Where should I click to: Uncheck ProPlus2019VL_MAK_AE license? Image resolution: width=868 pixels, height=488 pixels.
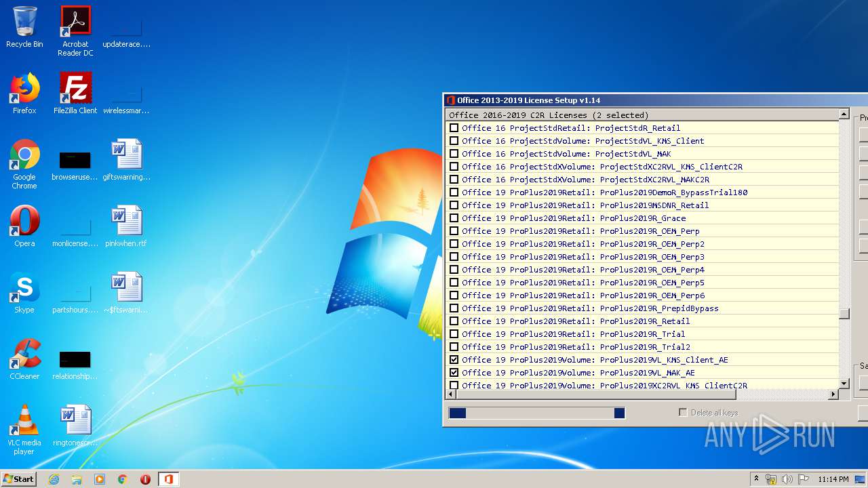coord(454,372)
